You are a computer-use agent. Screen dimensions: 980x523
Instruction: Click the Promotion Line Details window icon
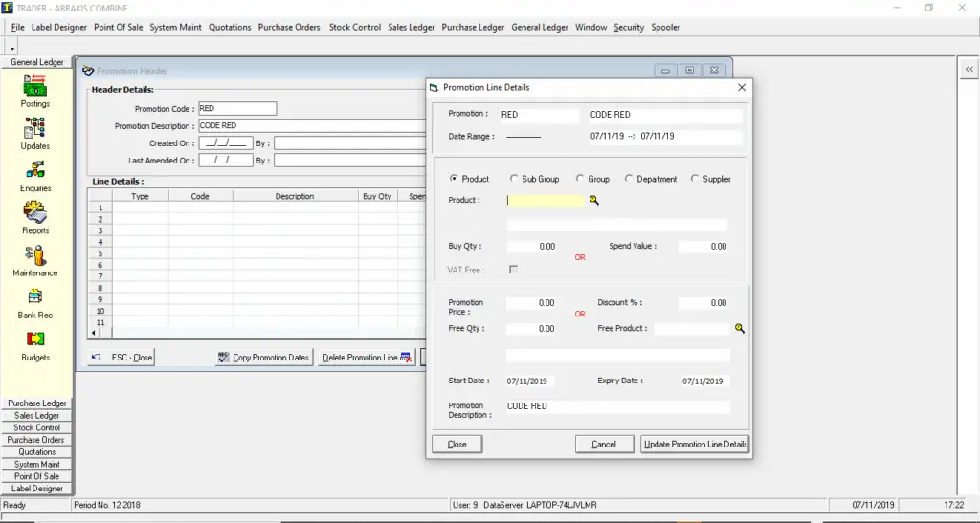[434, 88]
